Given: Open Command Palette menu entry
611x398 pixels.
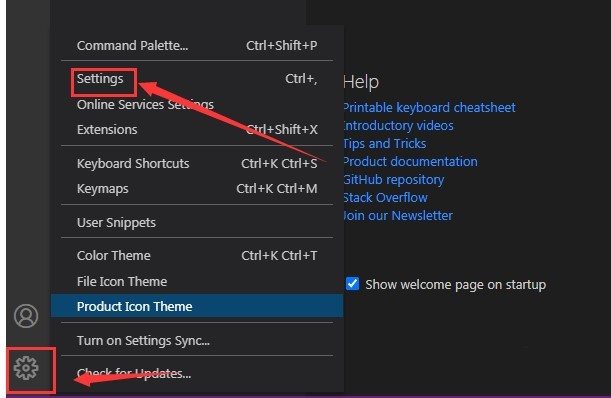Looking at the screenshot, I should coord(197,46).
